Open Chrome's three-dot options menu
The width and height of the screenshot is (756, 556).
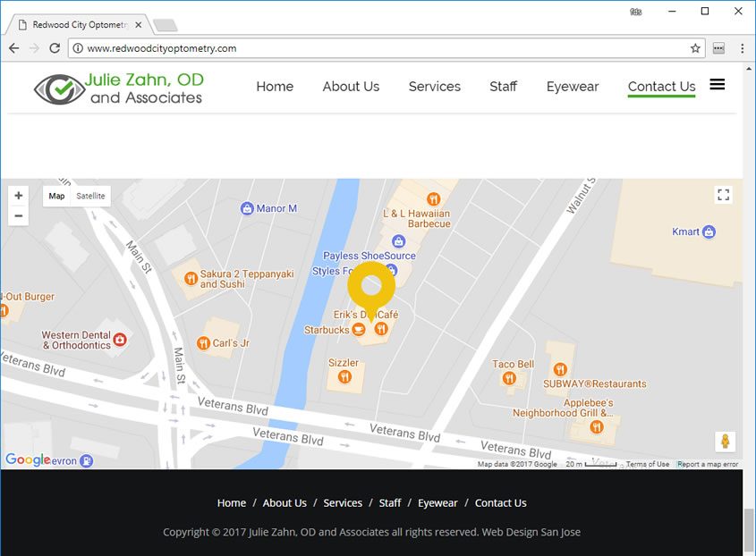pos(743,48)
